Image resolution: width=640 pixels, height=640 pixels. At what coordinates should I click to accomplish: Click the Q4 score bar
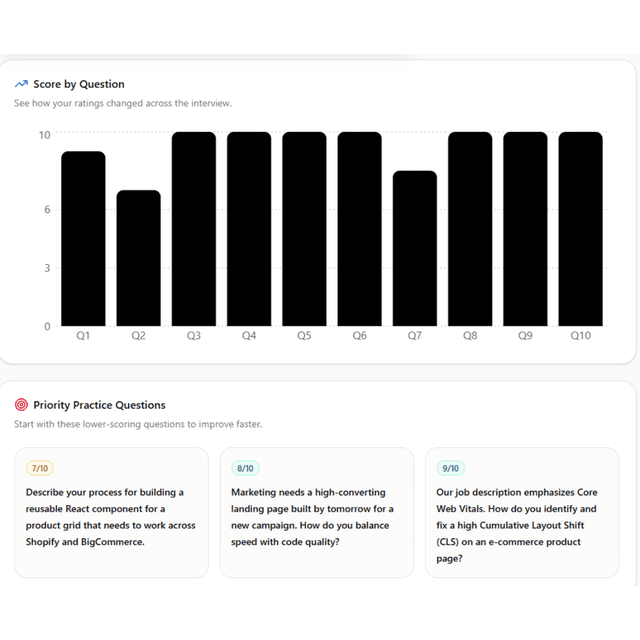(x=249, y=229)
